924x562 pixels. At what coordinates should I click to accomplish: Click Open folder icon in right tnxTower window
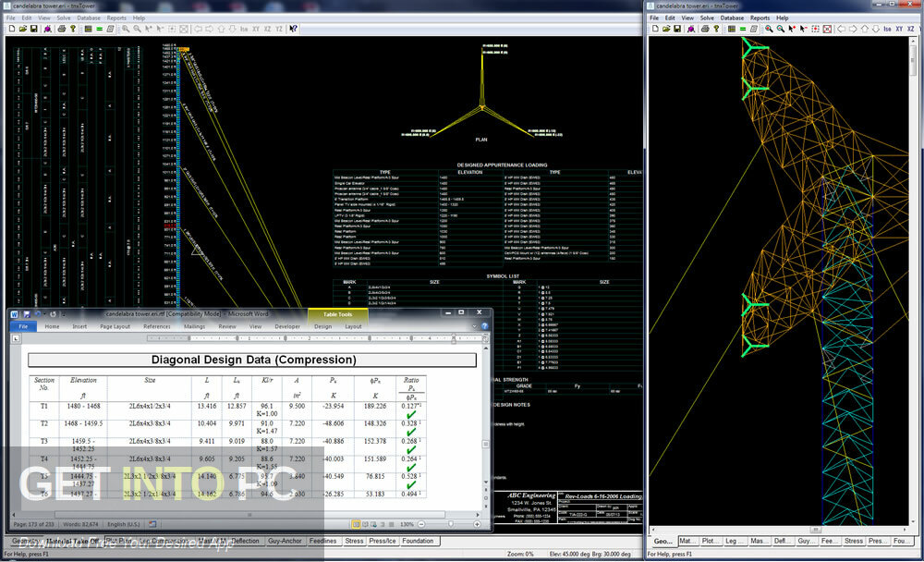point(666,29)
